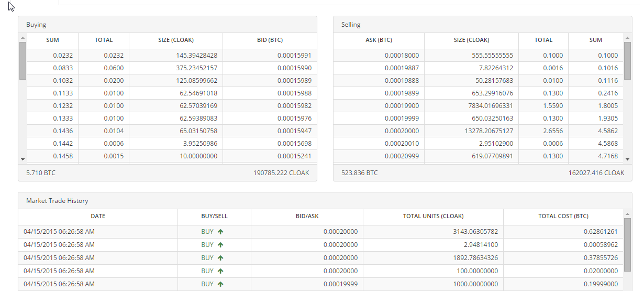Click the Buying table scrollbar thumb
644x291 pixels.
23,60
